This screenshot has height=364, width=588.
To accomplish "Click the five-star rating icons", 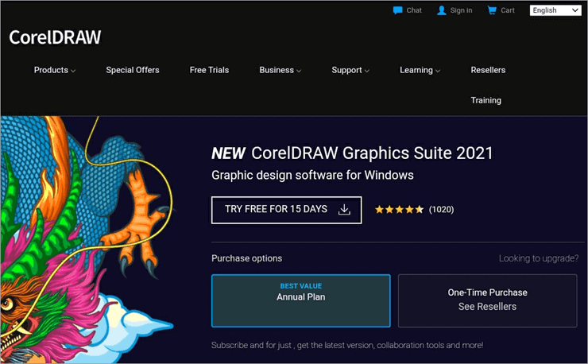I will click(x=399, y=210).
